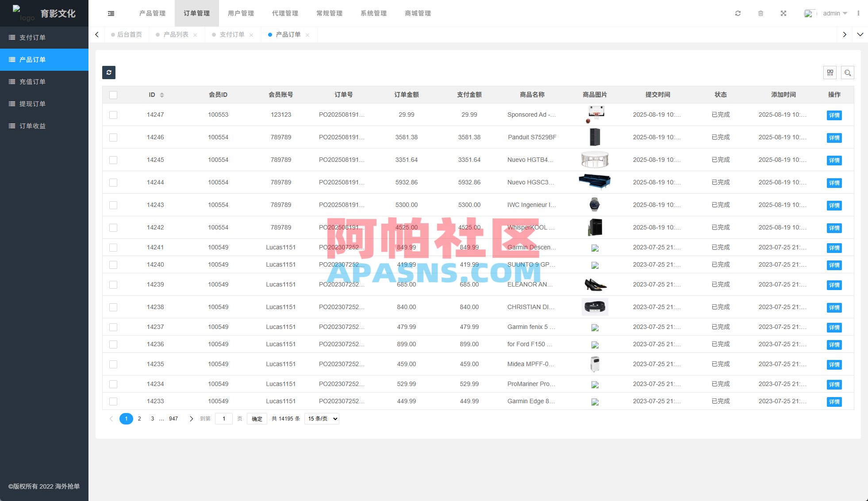868x501 pixels.
Task: Click the clear cache trash icon in the top bar
Action: 761,13
